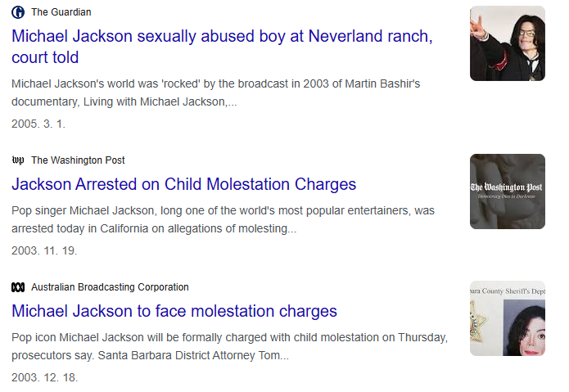This screenshot has height=392, width=569.
Task: Click Australian Broadcasting Corporation source name
Action: [110, 287]
